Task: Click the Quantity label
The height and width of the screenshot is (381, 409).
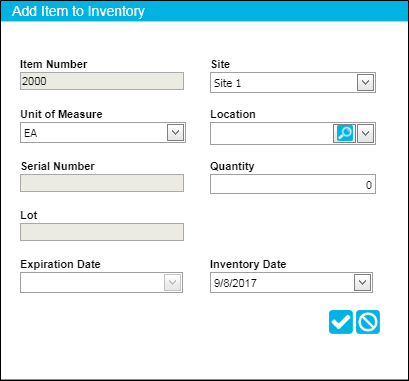Action: [232, 166]
